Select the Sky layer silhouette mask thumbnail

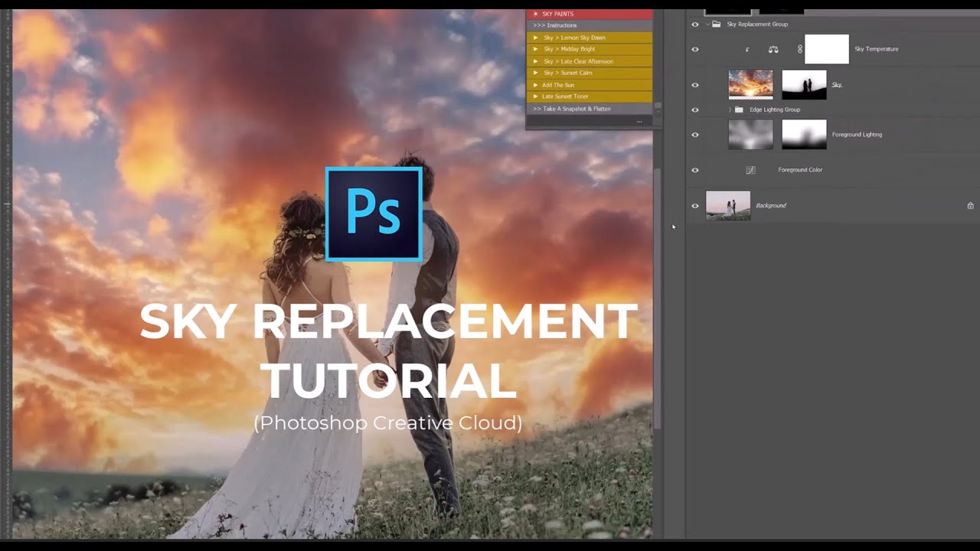[804, 85]
